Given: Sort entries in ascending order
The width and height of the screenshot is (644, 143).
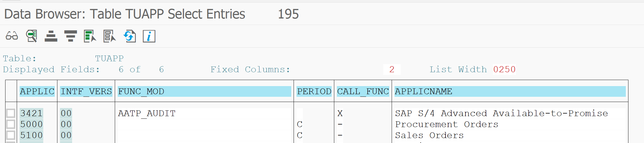Looking at the screenshot, I should pos(51,36).
